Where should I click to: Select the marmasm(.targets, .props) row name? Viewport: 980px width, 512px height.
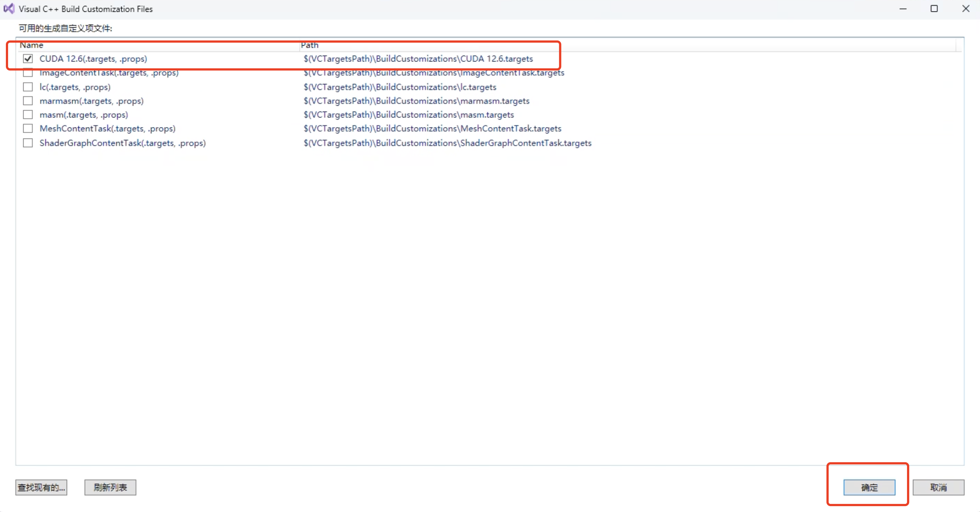[x=91, y=101]
